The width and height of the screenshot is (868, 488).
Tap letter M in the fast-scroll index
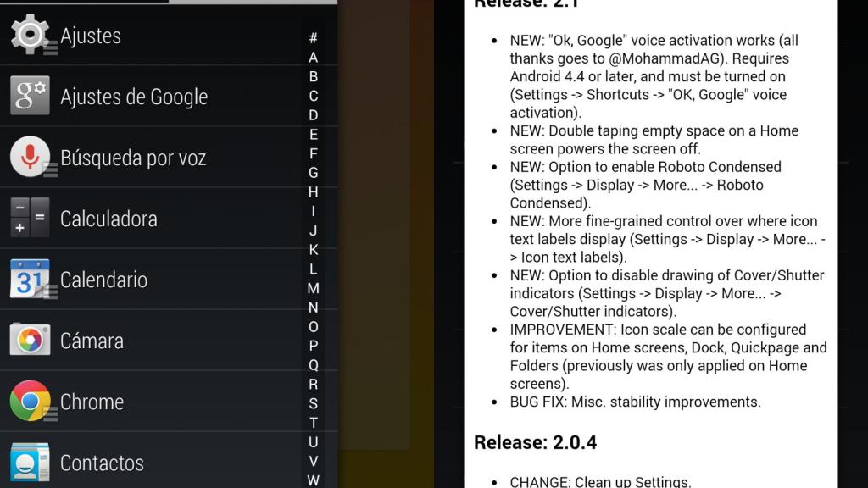coord(314,289)
